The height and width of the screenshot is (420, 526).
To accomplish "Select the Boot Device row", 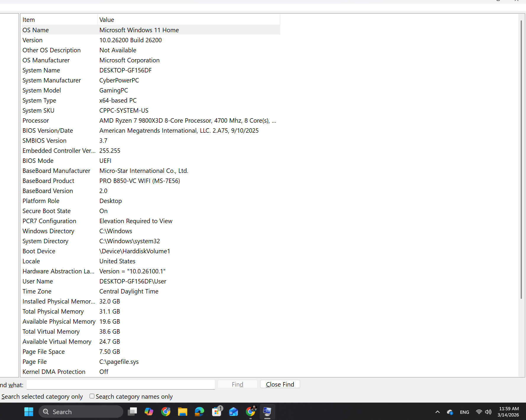I will [151, 251].
